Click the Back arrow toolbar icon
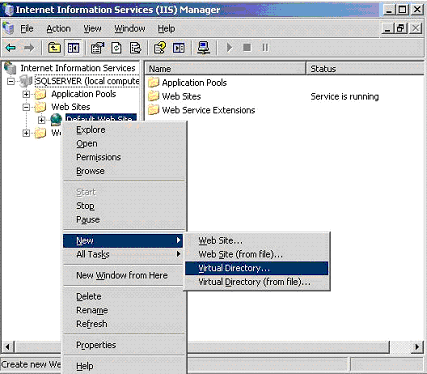427x374 pixels. 11,48
